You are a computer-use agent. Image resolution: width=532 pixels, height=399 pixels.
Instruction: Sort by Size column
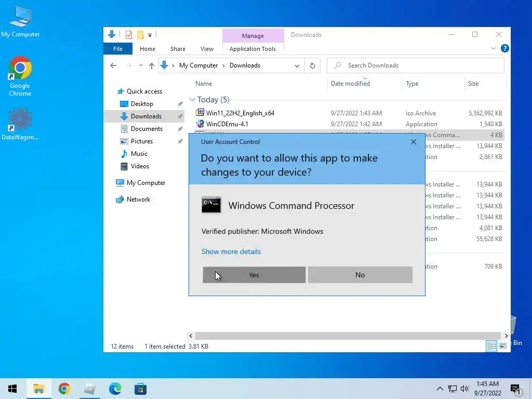[473, 84]
